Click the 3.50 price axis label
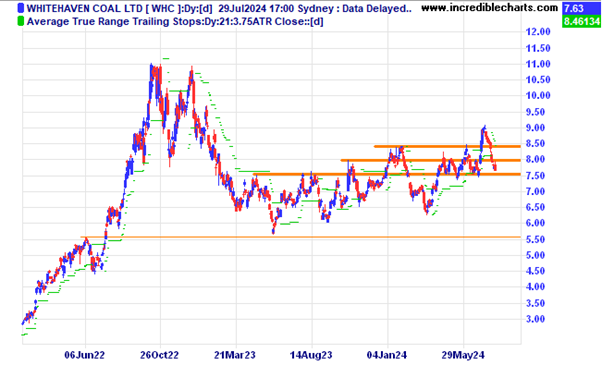The width and height of the screenshot is (602, 365). 535,303
